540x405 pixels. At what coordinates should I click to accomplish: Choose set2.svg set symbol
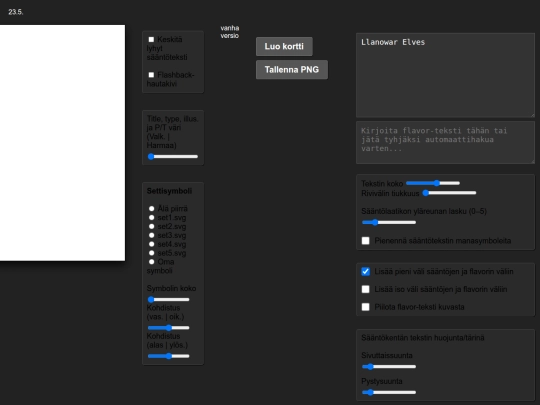(152, 227)
